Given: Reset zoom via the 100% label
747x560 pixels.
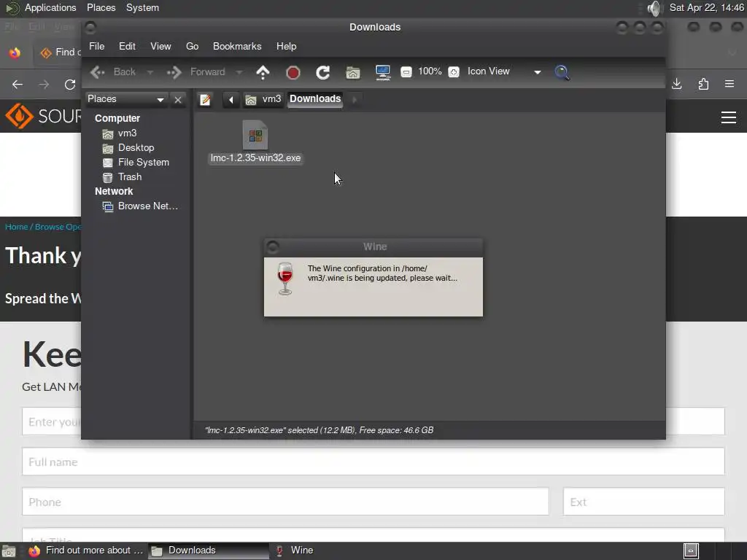Looking at the screenshot, I should (430, 71).
